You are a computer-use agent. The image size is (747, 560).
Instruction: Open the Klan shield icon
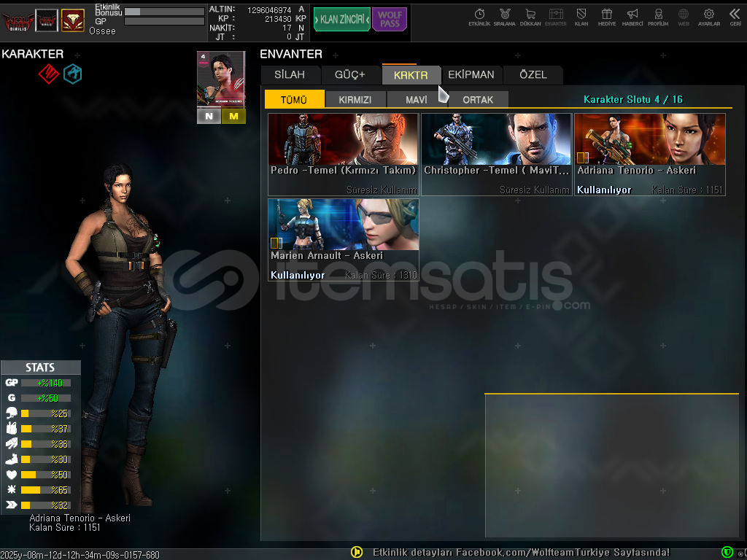point(581,17)
